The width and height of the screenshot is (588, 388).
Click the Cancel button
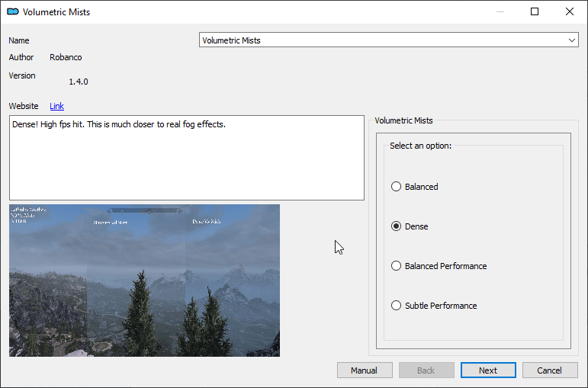[x=550, y=370]
